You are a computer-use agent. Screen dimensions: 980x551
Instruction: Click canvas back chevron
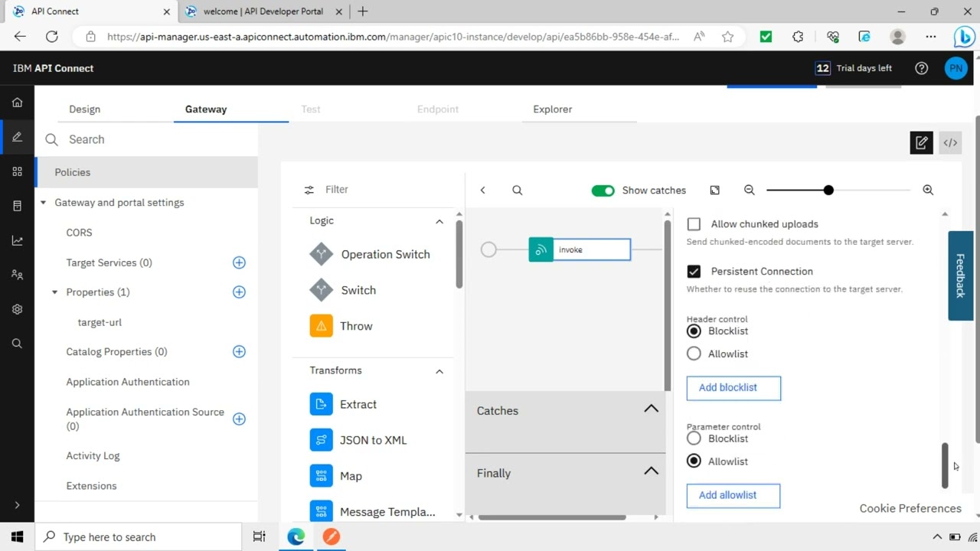482,190
